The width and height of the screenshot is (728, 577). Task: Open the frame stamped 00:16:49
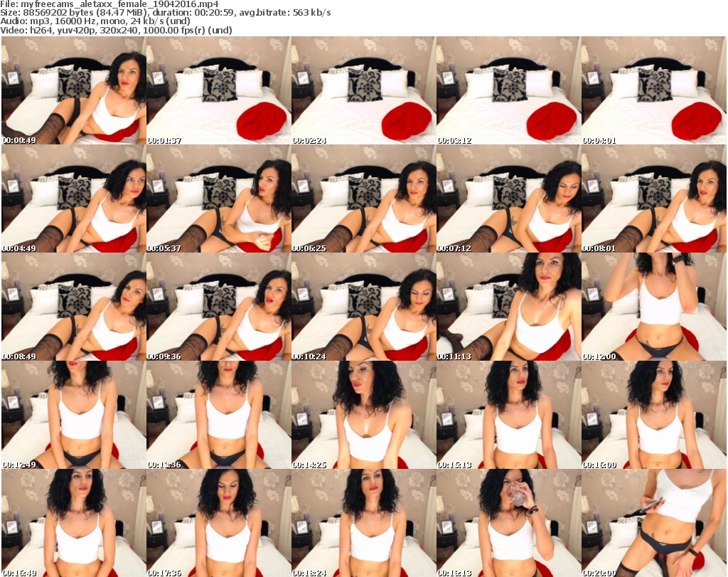click(74, 523)
